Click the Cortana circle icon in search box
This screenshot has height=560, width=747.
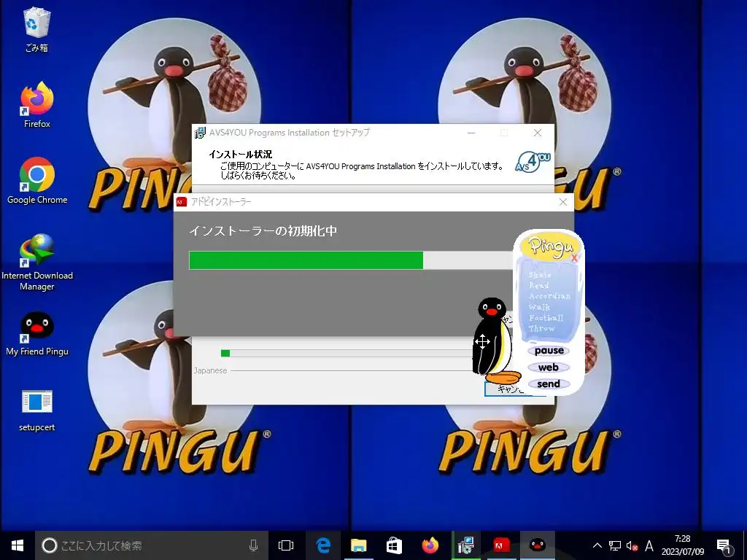(49, 545)
